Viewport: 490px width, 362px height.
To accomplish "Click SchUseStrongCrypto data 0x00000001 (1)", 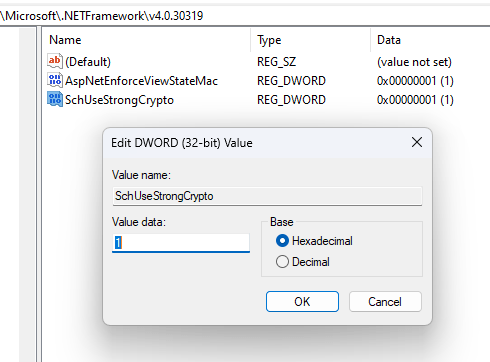I will pyautogui.click(x=415, y=100).
